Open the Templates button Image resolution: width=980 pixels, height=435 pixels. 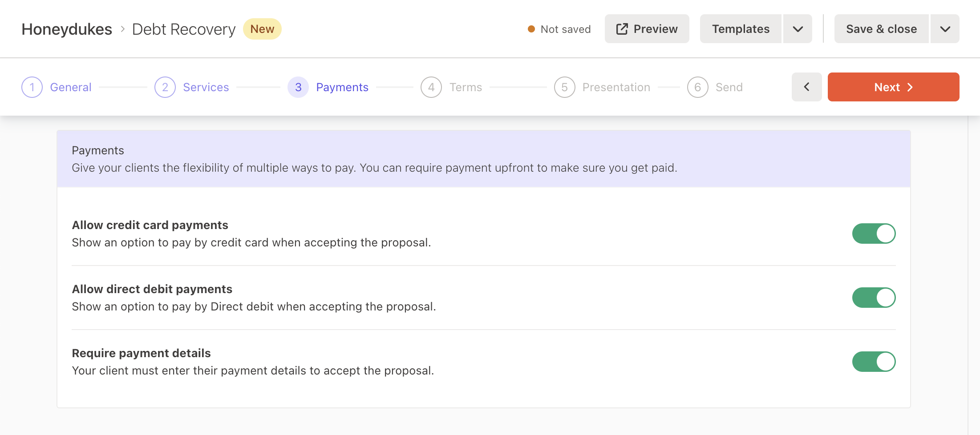click(741, 29)
